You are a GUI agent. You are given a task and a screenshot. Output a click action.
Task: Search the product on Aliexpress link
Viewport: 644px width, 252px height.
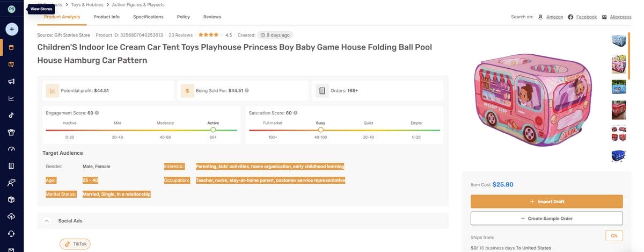tap(620, 17)
